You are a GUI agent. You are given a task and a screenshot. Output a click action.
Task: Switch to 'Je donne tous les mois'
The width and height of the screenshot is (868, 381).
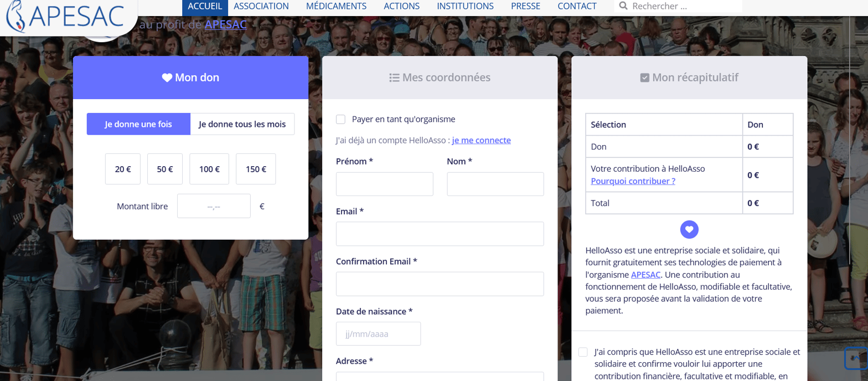[242, 124]
